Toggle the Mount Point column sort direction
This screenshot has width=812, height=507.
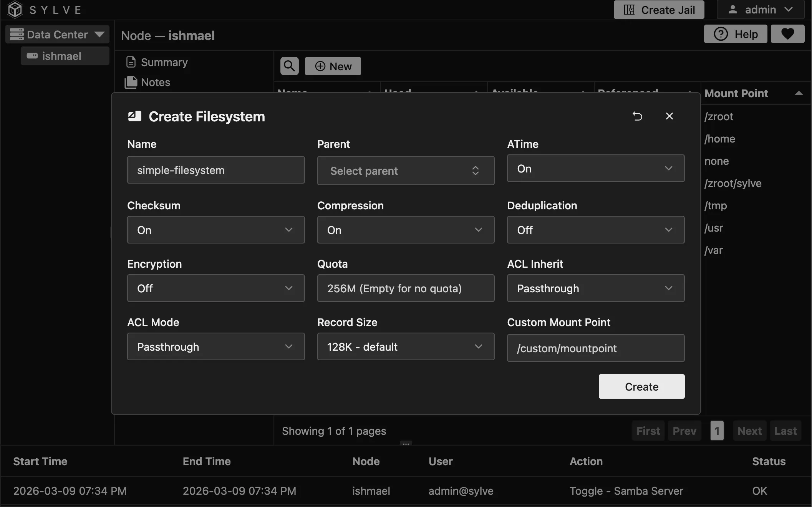[x=799, y=93]
